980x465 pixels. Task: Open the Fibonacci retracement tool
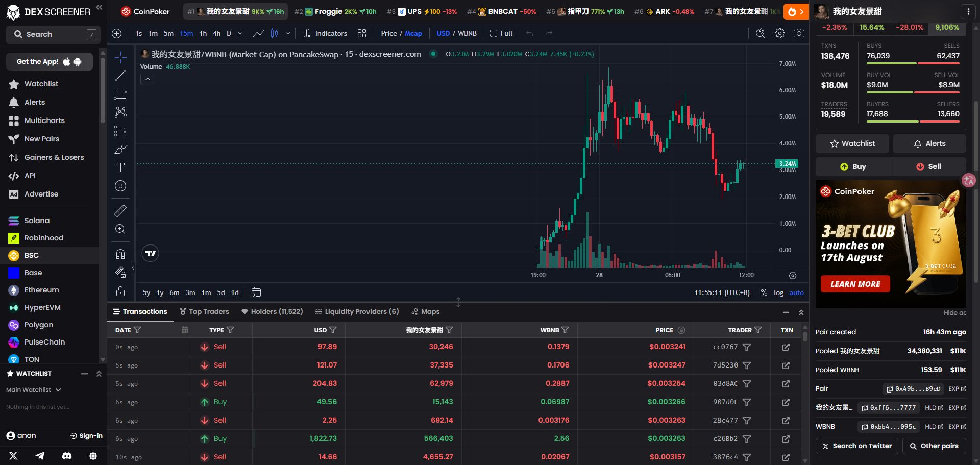[120, 94]
